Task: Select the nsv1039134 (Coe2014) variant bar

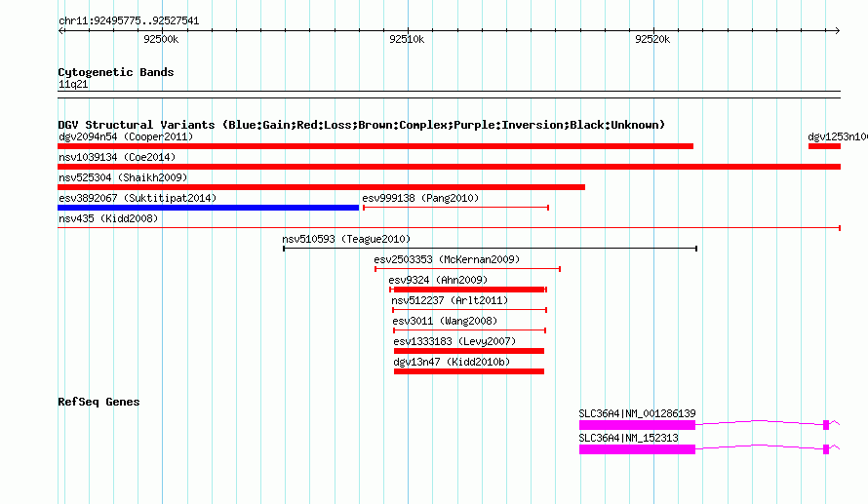Action: tap(449, 167)
